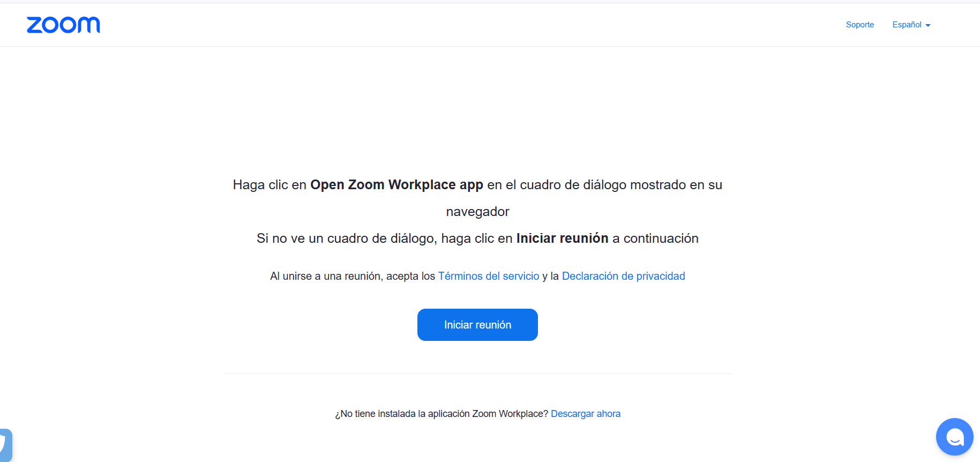Click Descargar ahora link
The image size is (980, 462).
tap(586, 414)
